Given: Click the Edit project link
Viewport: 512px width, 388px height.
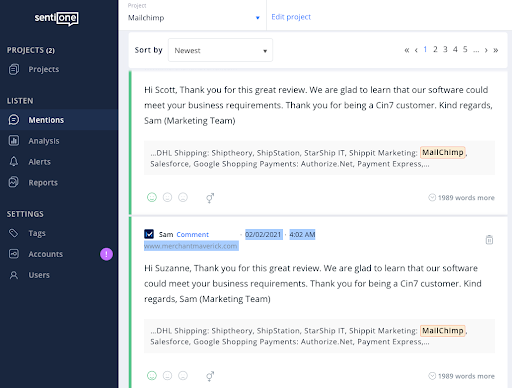Looking at the screenshot, I should (291, 17).
